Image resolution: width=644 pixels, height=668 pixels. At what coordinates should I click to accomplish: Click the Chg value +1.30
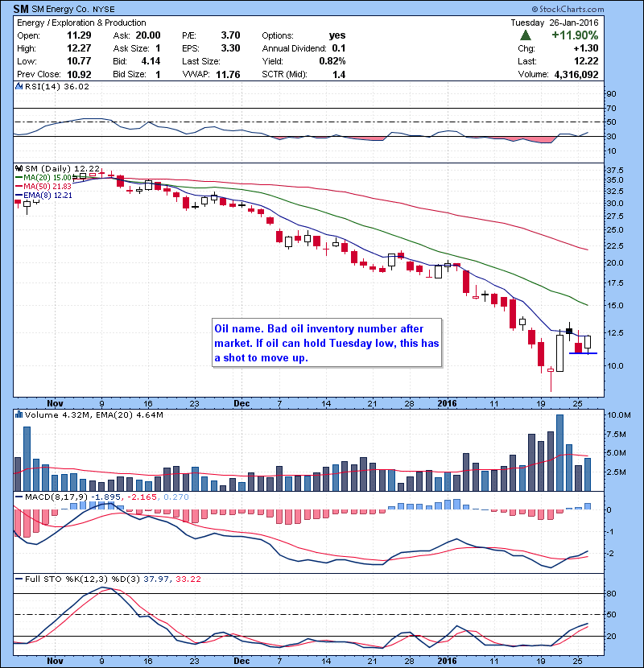[585, 48]
